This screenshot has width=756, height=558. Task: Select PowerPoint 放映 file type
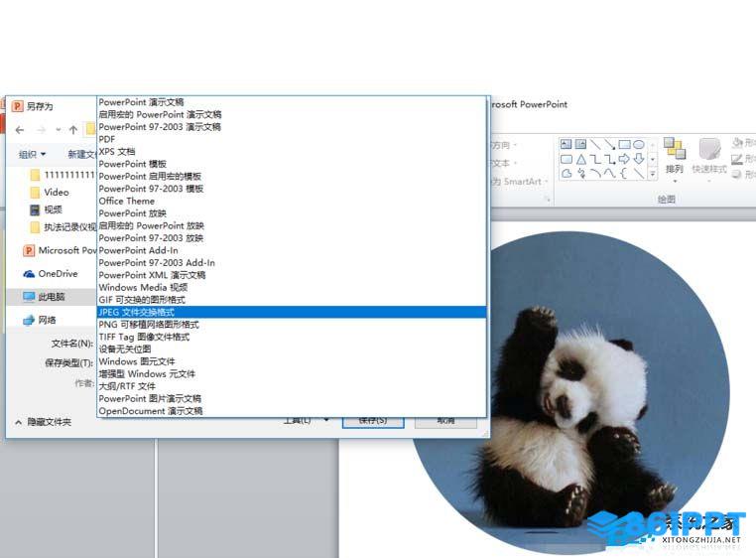tap(292, 213)
